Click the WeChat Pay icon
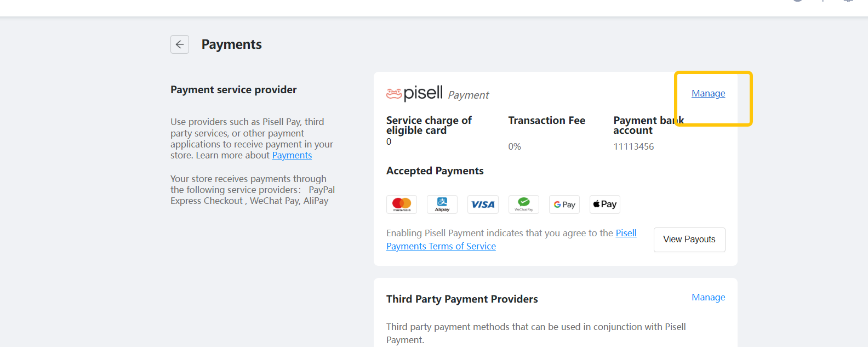 523,204
